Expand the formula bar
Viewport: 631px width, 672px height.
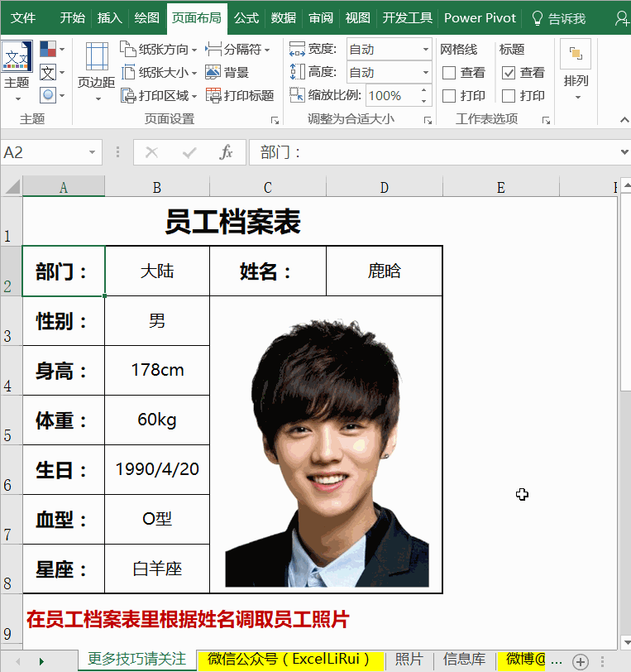point(624,152)
